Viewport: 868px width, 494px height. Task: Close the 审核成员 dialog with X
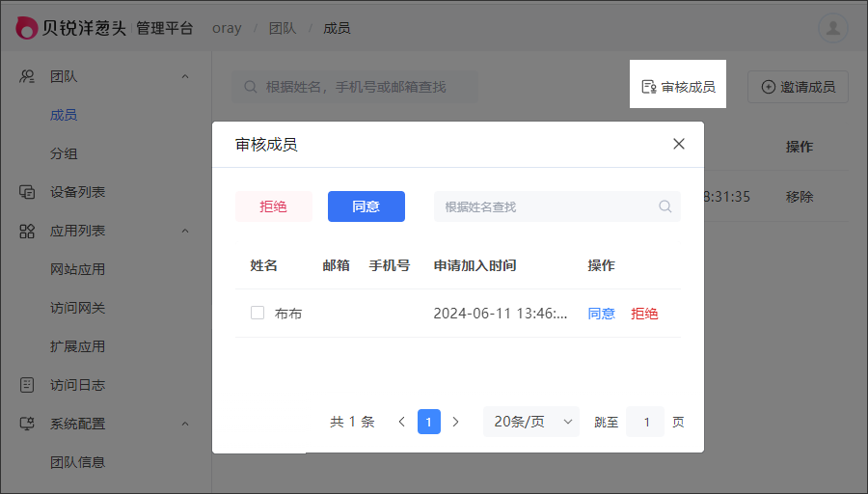(679, 144)
